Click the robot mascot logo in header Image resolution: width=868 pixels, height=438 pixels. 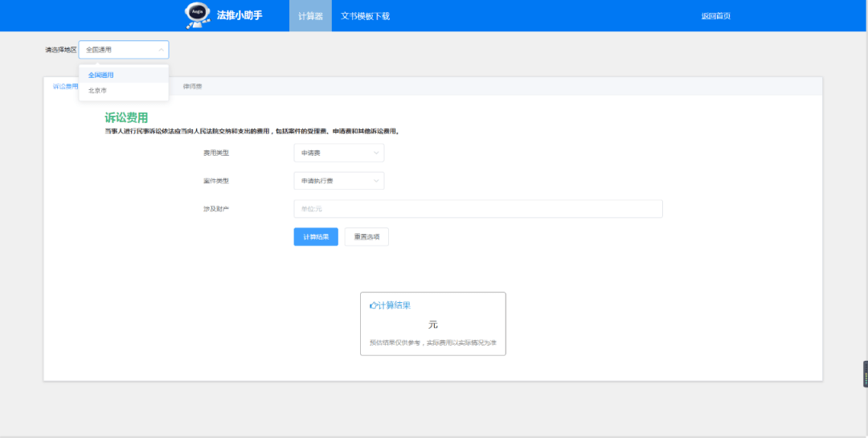(x=197, y=15)
